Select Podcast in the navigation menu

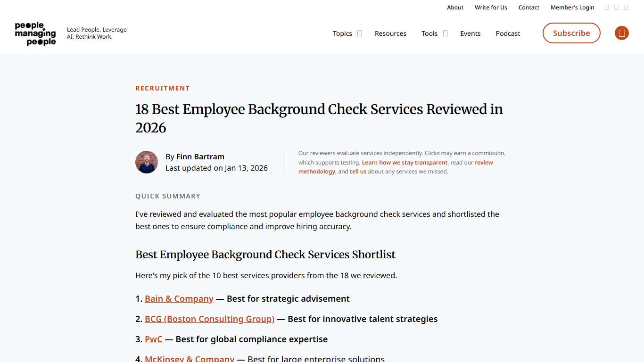coord(508,33)
